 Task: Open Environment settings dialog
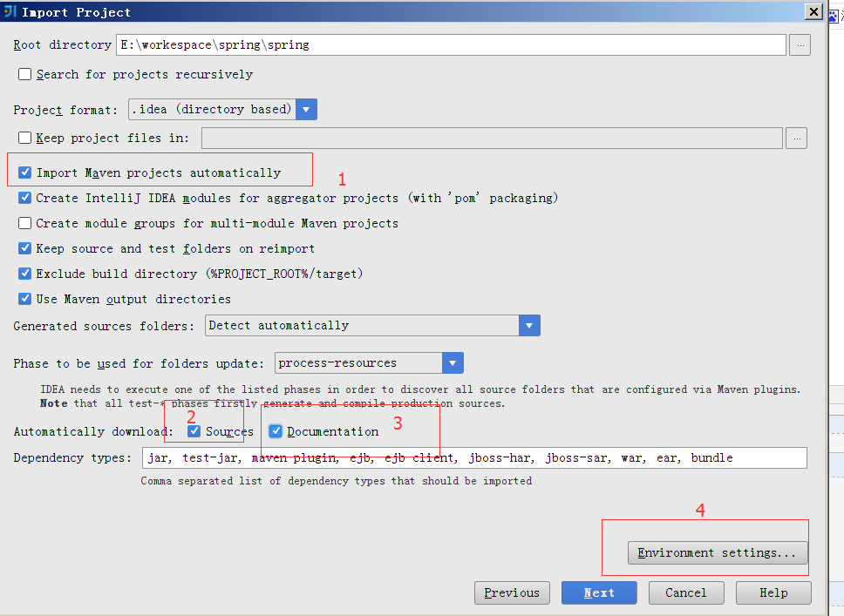click(x=718, y=552)
